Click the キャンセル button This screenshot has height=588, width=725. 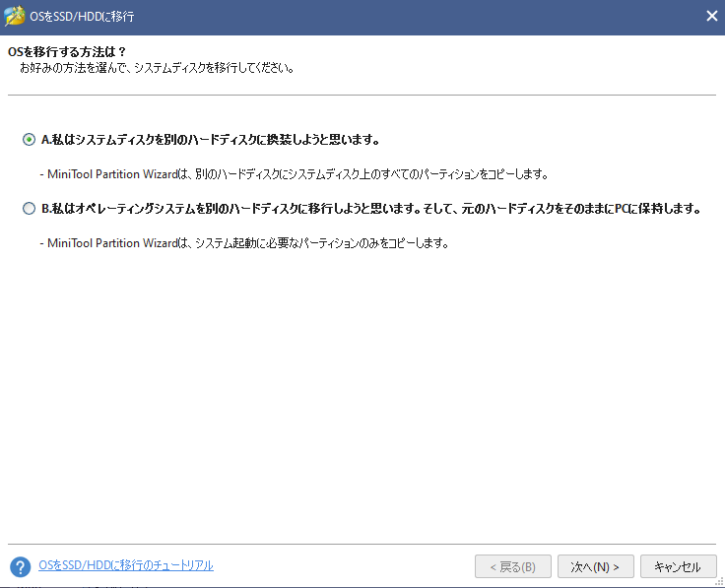678,566
